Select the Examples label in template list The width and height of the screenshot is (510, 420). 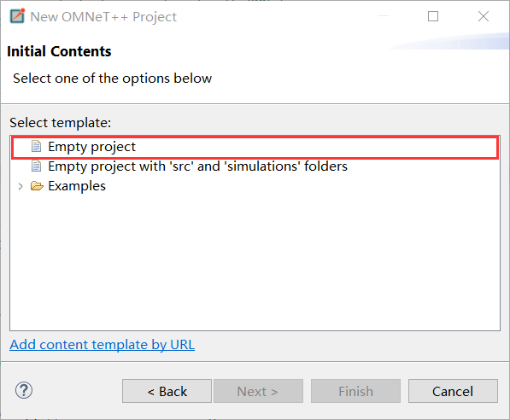pos(77,186)
